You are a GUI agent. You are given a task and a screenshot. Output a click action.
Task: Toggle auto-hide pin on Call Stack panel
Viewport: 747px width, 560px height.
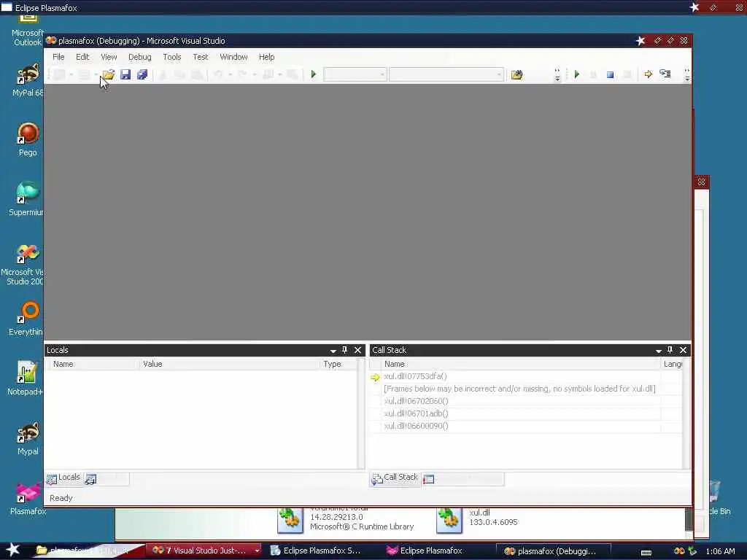[x=670, y=350]
